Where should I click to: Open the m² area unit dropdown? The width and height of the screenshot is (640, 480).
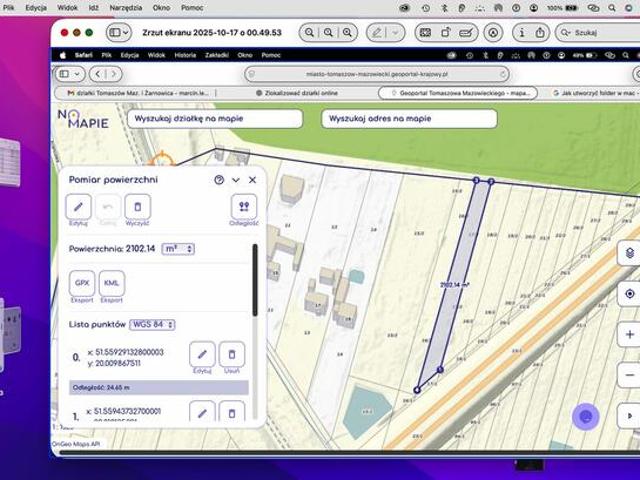[177, 249]
